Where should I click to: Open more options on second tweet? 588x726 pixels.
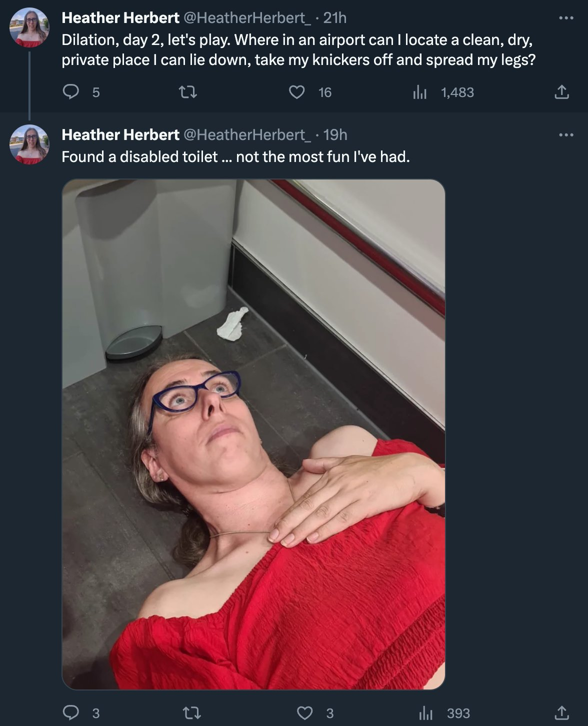(x=566, y=135)
